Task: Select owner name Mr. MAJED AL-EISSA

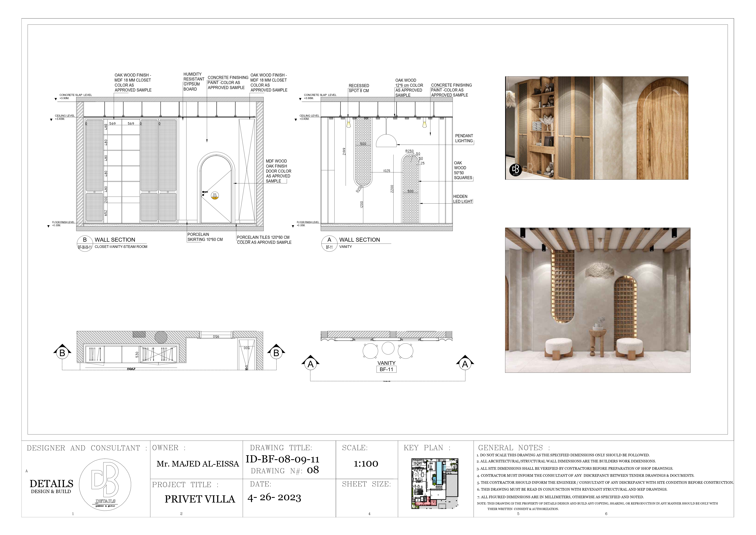Action: (198, 464)
